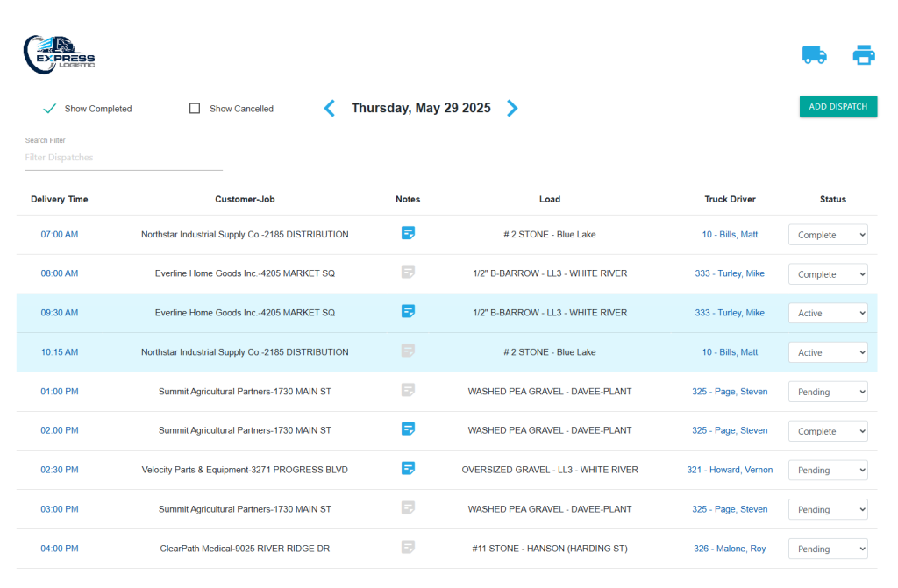Open status dropdown for the 07:00 AM row
Viewport: 898px width, 588px height.
coord(828,235)
